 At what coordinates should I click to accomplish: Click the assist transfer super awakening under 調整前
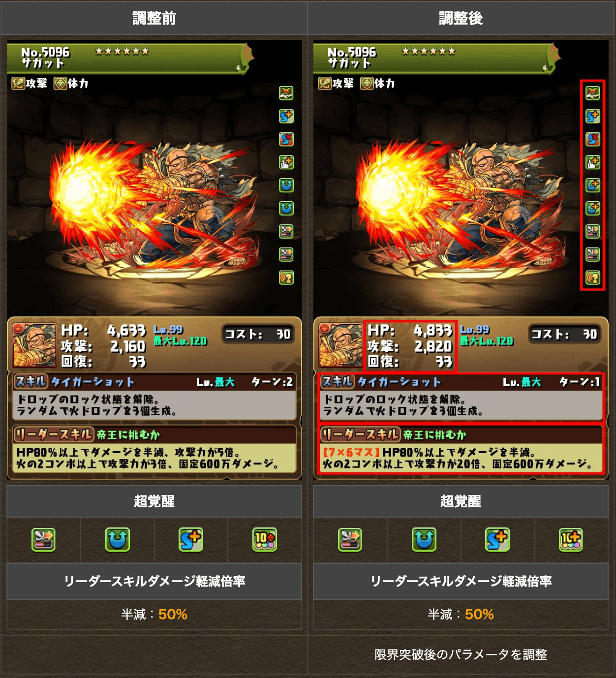click(44, 540)
